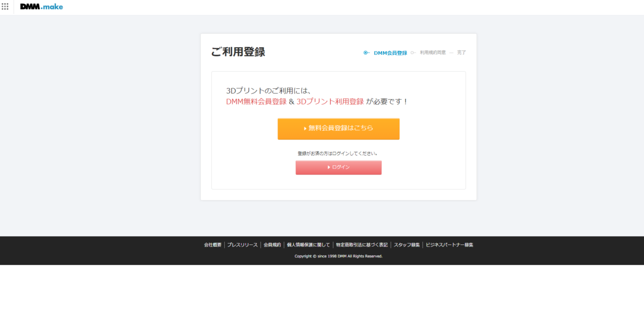This screenshot has width=644, height=323.
Task: Open the プレスリリース footer link
Action: pyautogui.click(x=243, y=245)
